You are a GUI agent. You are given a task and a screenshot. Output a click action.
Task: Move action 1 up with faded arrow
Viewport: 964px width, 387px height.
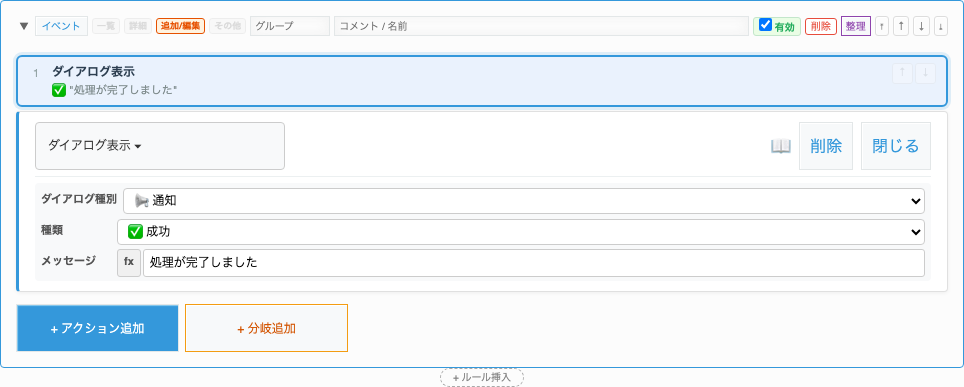pos(902,73)
